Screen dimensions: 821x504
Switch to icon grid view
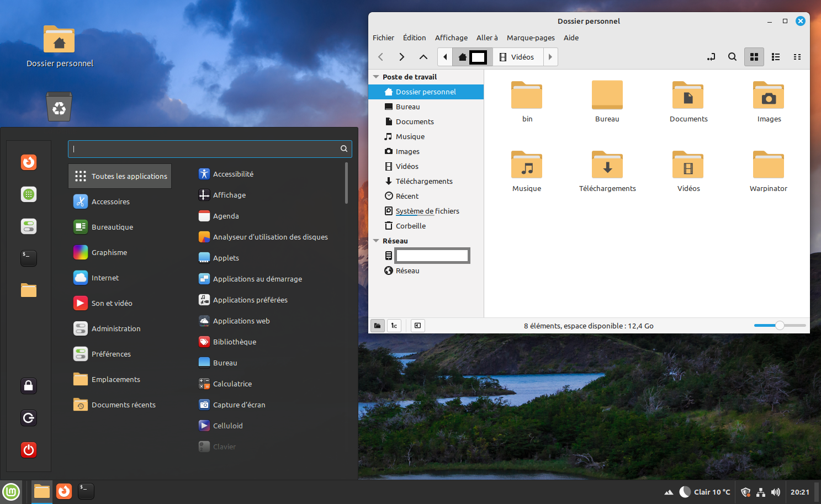click(x=754, y=57)
